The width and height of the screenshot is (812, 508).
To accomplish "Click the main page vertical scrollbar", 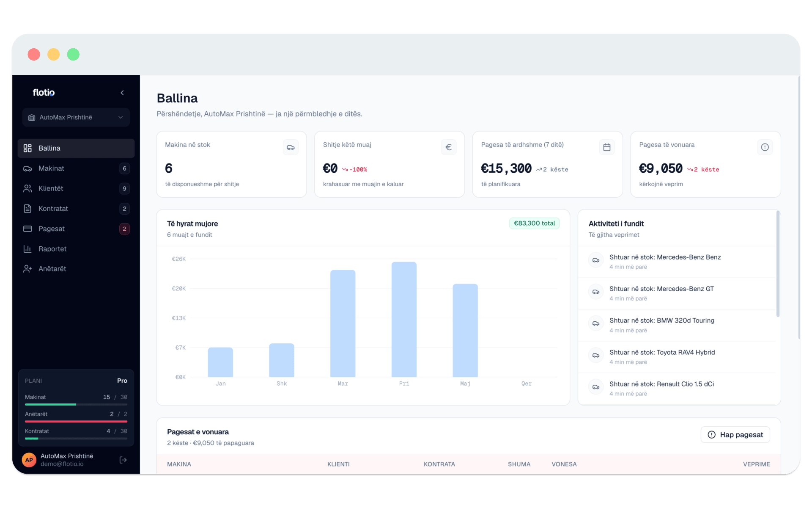I will click(x=798, y=207).
